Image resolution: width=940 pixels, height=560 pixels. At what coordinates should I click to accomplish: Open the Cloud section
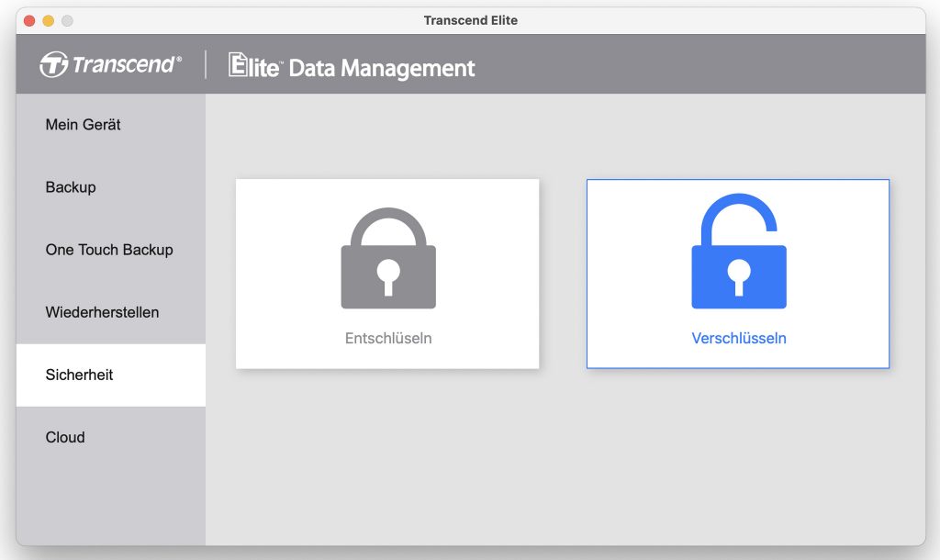111,437
